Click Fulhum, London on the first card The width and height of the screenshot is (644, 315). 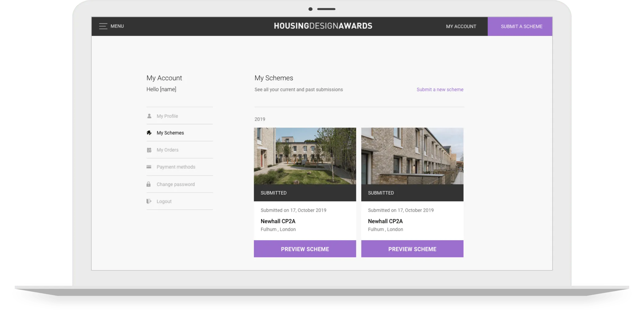[x=278, y=229]
